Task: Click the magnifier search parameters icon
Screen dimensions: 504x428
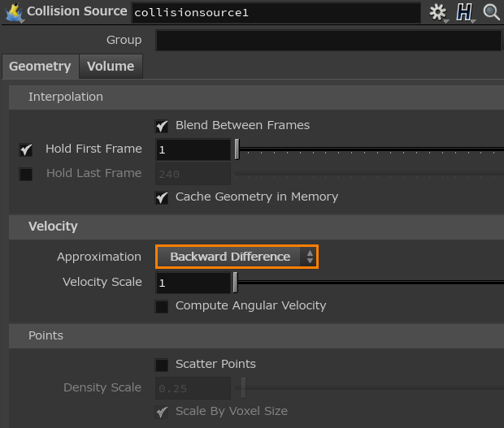Action: pyautogui.click(x=492, y=12)
